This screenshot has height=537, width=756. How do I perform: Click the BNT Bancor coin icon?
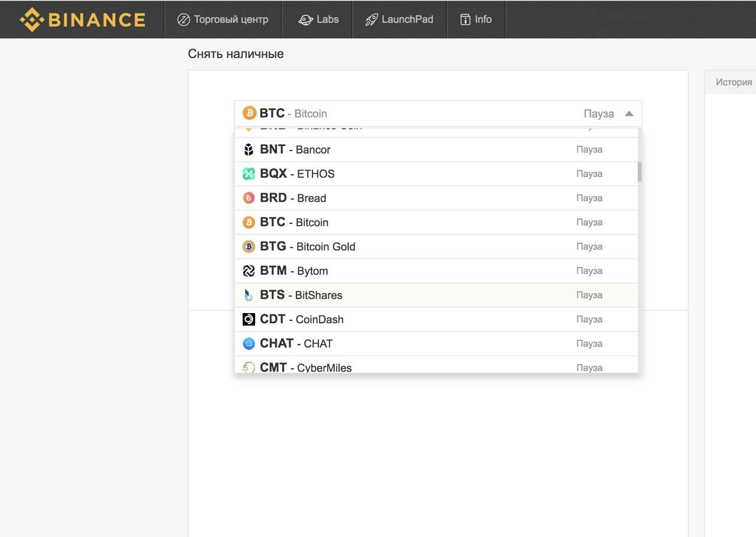(249, 149)
